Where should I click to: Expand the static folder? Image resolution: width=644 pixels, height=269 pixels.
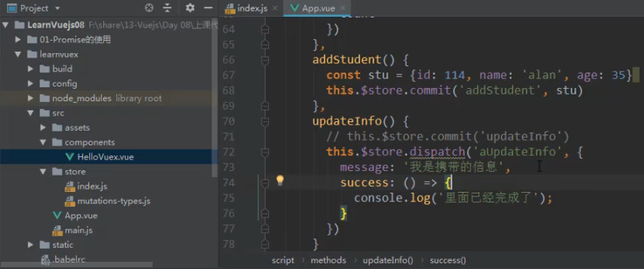30,245
